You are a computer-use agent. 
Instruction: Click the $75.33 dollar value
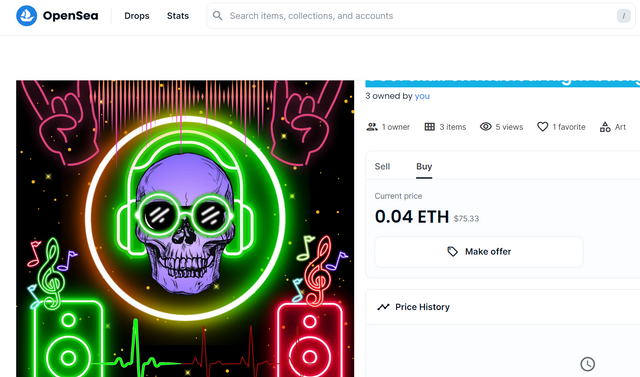pos(466,219)
